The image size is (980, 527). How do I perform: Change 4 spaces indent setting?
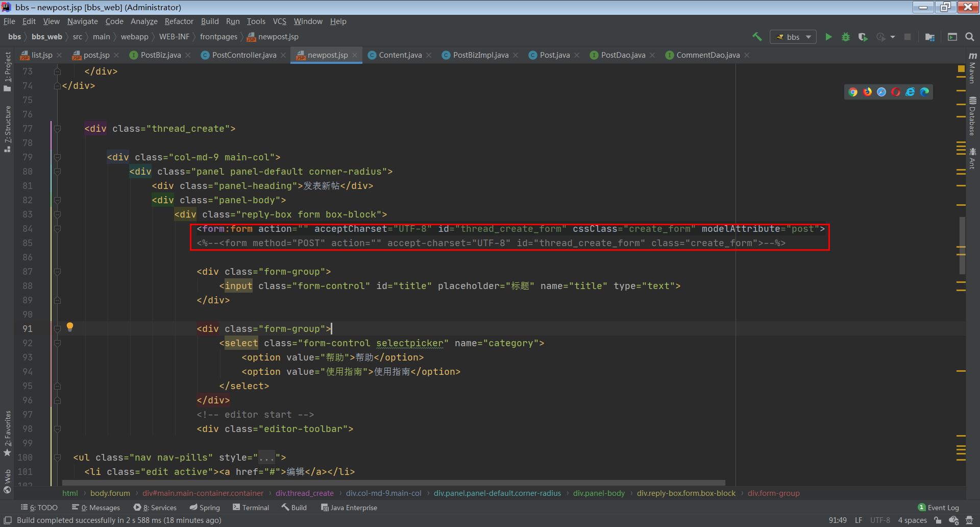tap(912, 520)
